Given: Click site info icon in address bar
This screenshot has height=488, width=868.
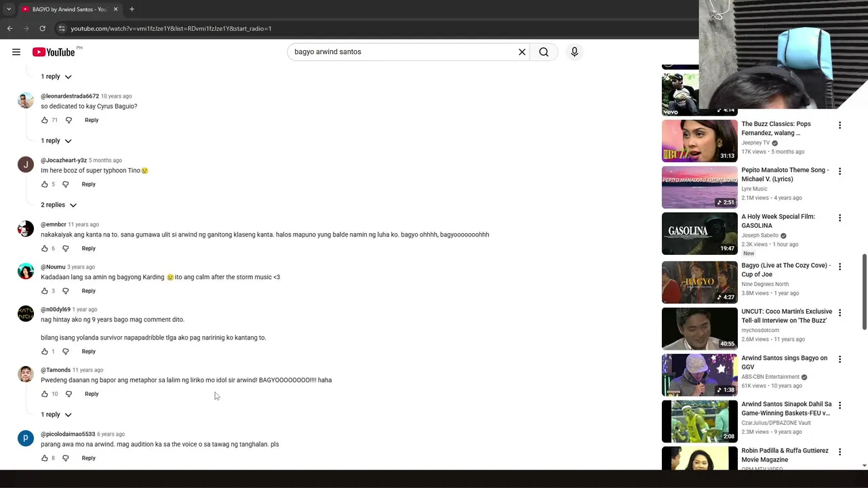Looking at the screenshot, I should click(62, 28).
